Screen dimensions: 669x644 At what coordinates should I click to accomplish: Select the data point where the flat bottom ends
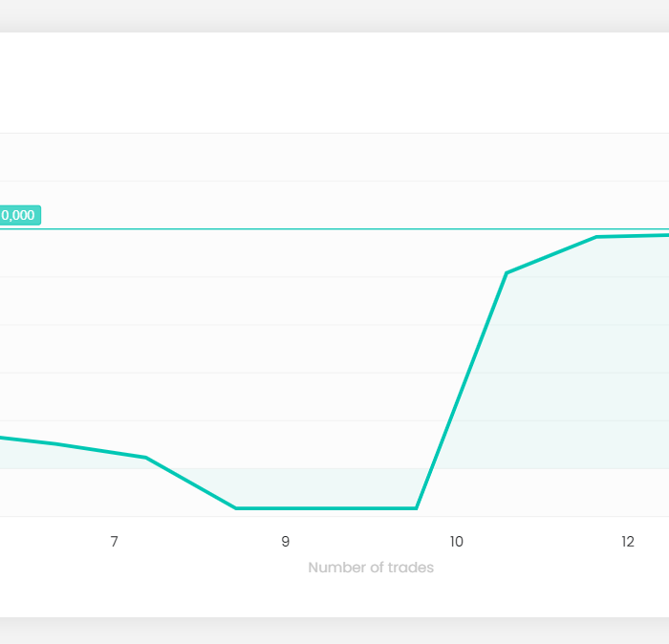point(417,508)
